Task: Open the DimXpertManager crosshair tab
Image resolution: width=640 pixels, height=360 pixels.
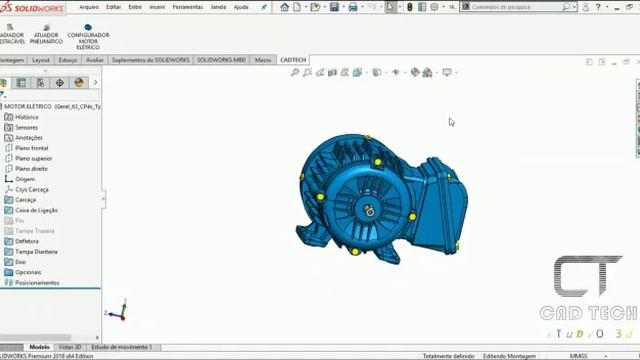Action: tap(60, 83)
